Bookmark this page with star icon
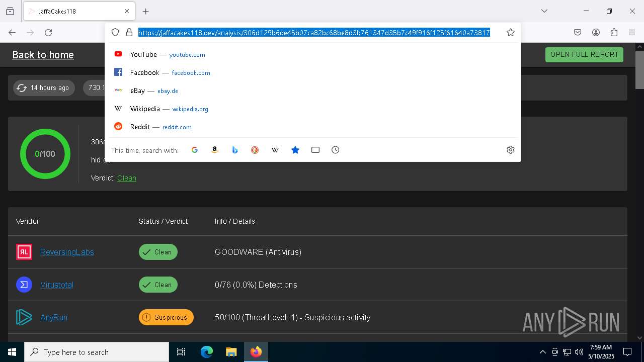The height and width of the screenshot is (362, 644). click(x=511, y=32)
